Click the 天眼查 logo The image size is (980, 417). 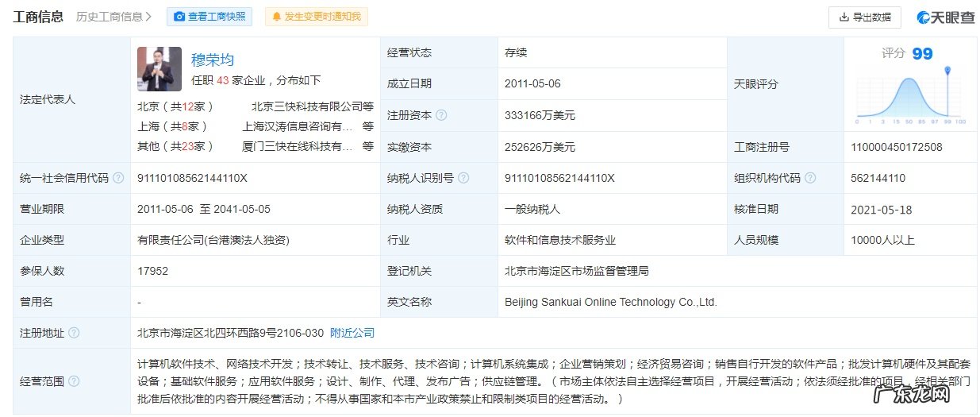[946, 17]
